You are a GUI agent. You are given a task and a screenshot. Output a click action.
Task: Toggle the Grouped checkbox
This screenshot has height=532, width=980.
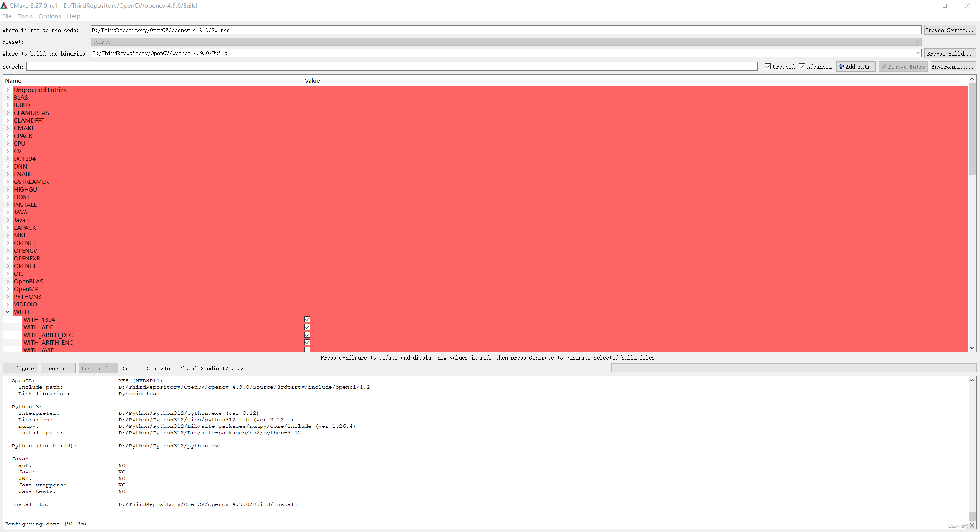(768, 66)
